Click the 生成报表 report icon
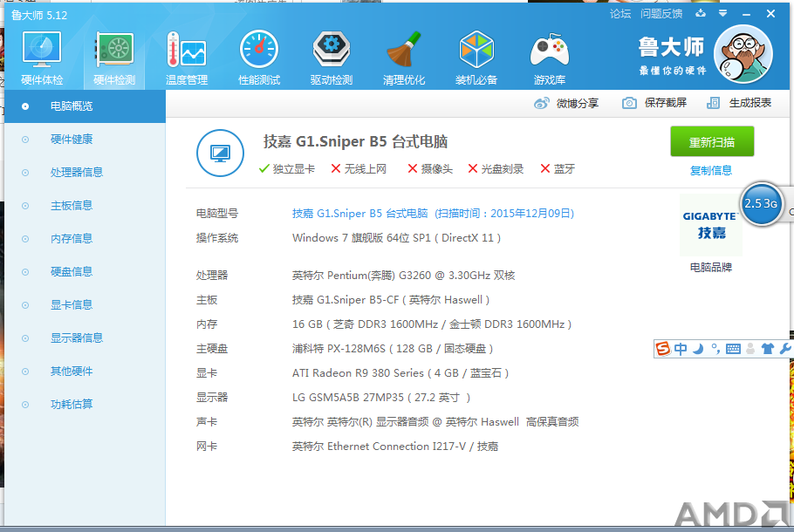The width and height of the screenshot is (794, 532). point(713,103)
